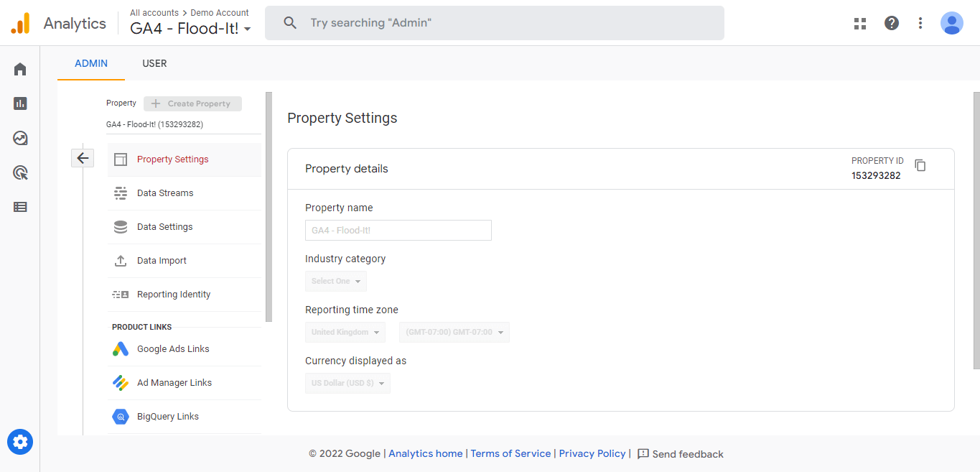Open the Privacy Policy link
Screen dimensions: 980x472
coord(592,454)
